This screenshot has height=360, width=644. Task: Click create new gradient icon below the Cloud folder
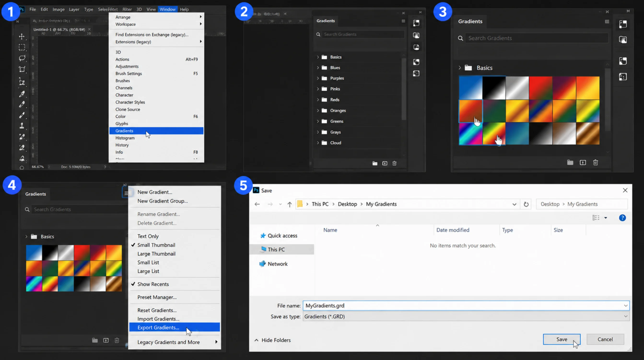tap(385, 163)
